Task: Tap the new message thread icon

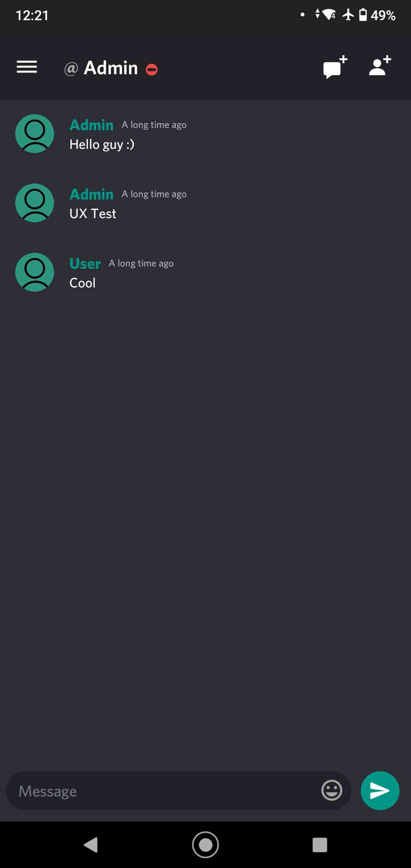Action: 335,67
